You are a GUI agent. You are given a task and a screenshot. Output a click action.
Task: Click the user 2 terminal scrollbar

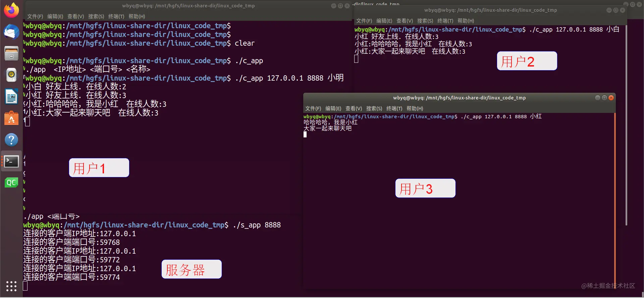(x=626, y=125)
